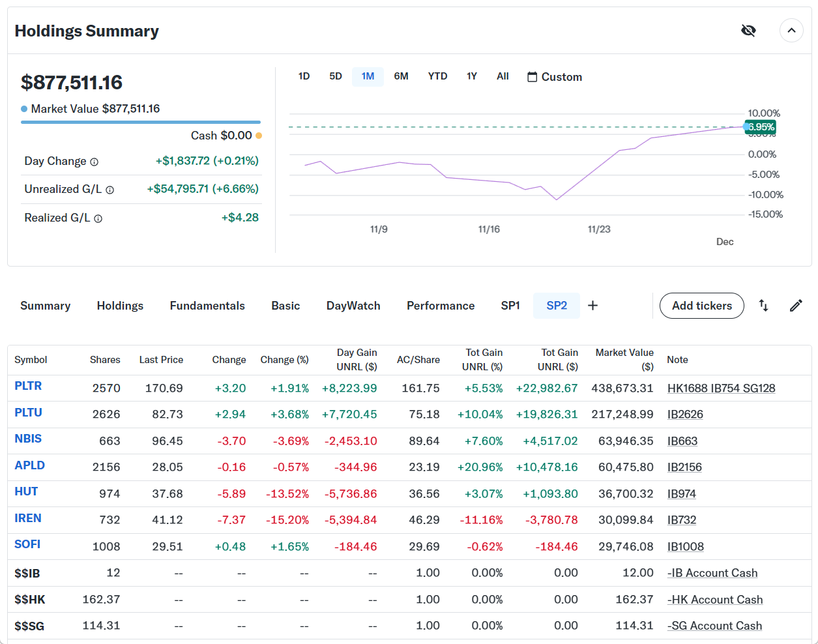This screenshot has height=644, width=818.
Task: Hide portfolio values with eye-slash icon
Action: (x=748, y=31)
